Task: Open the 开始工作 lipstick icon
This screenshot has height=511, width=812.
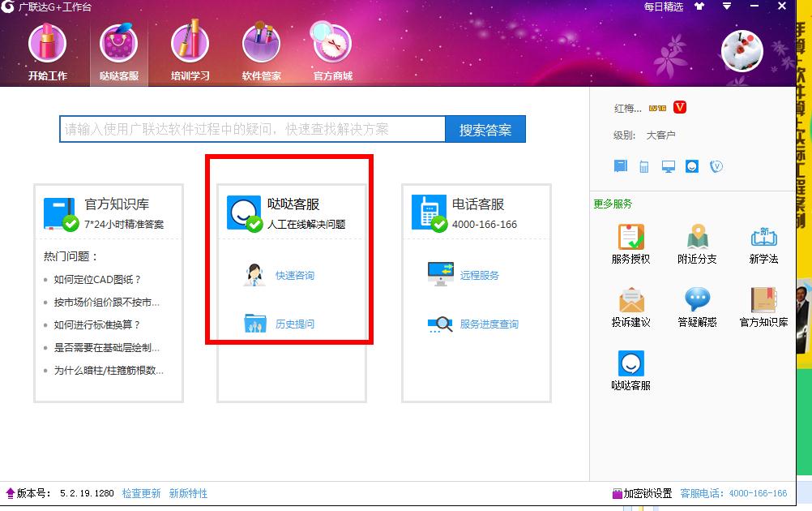Action: coord(47,43)
